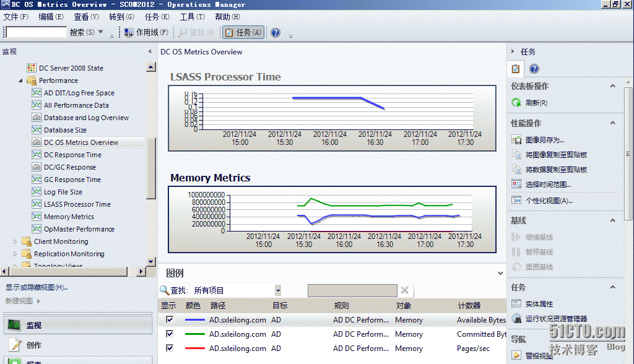The width and height of the screenshot is (634, 364).
Task: Click 新建视图 link
Action: coord(19,301)
